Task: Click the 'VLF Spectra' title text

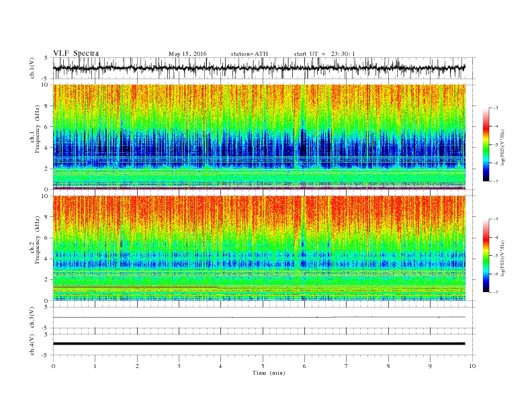Action: coord(76,53)
